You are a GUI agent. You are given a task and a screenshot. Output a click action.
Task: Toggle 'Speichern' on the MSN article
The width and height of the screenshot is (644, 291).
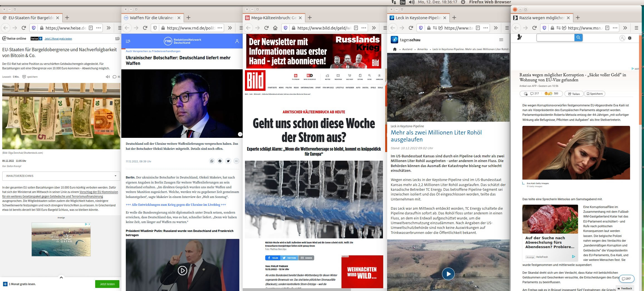594,94
